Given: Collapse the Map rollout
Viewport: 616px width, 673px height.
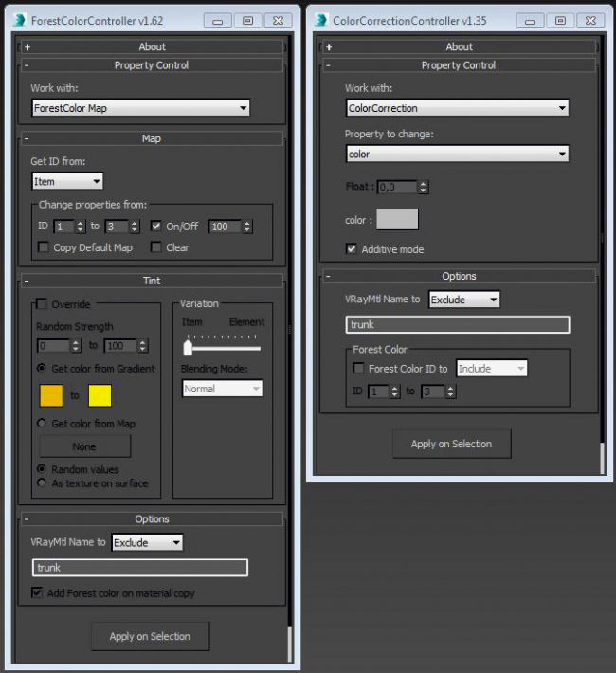Looking at the screenshot, I should [152, 138].
